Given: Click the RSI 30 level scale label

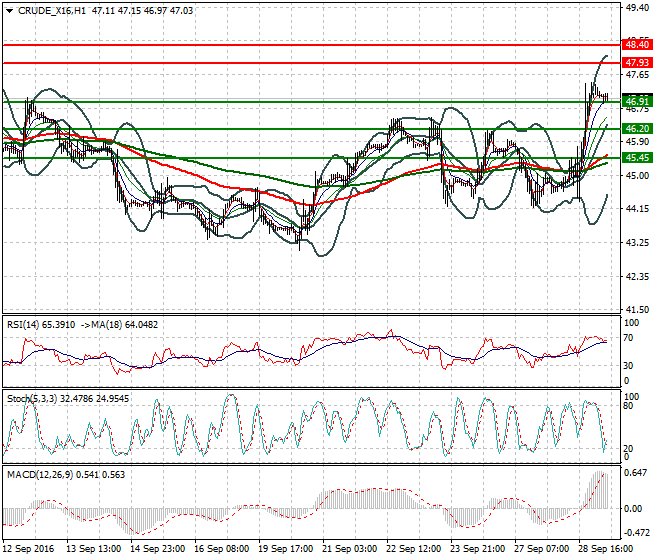Looking at the screenshot, I should click(628, 365).
